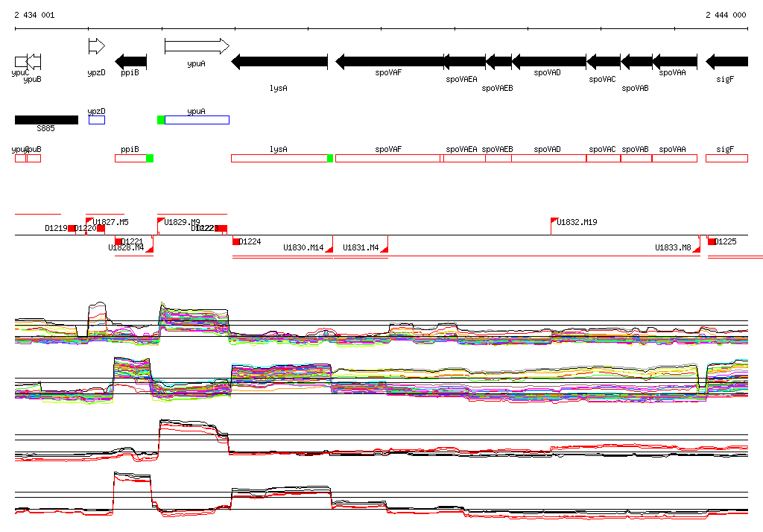Image resolution: width=763 pixels, height=532 pixels.
Task: Select the black lysA gene arrow
Action: click(279, 62)
